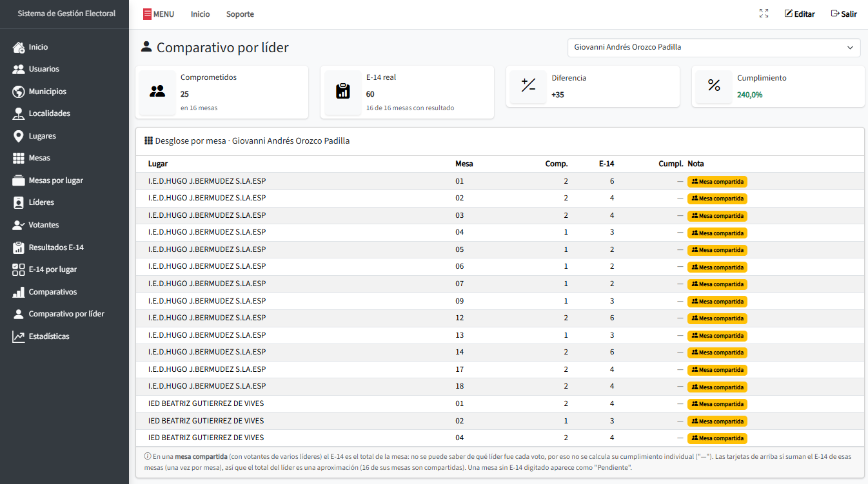
Task: Click the Nota column header
Action: 696,164
